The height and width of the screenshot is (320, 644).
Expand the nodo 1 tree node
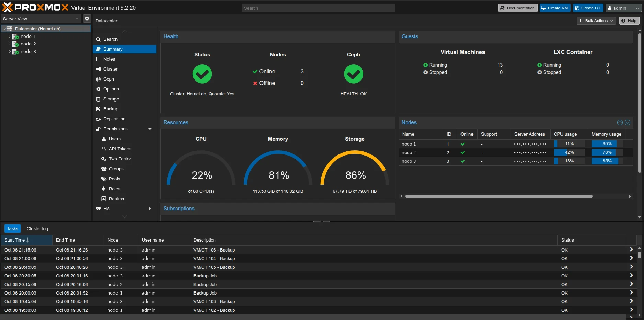tap(10, 36)
